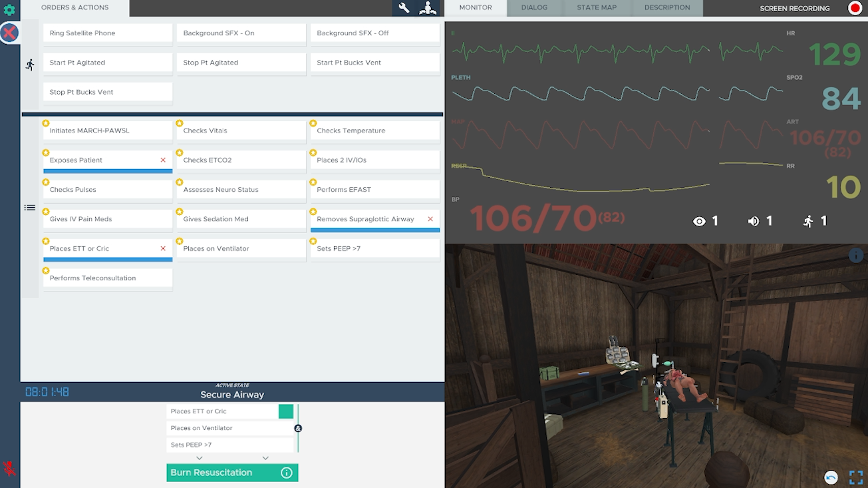Switch to the State Map tab
The width and height of the screenshot is (868, 488).
[x=597, y=8]
